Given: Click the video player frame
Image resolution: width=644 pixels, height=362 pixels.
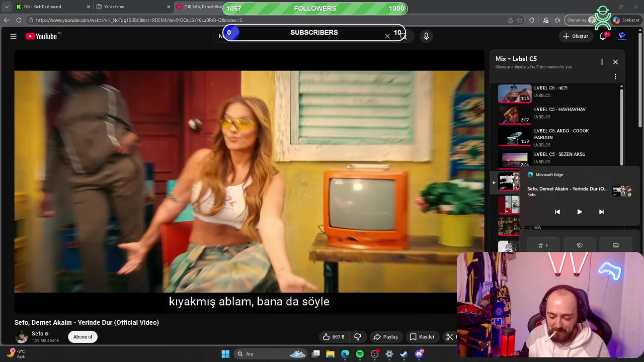Looking at the screenshot, I should (x=249, y=181).
